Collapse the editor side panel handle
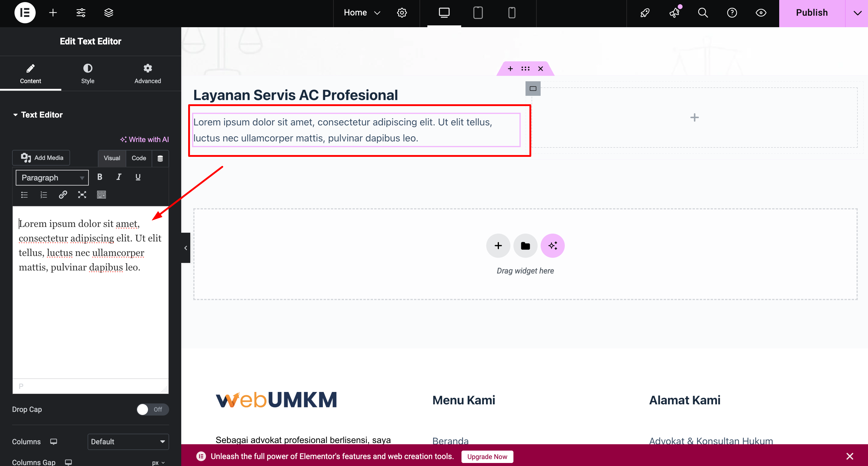868x466 pixels. (x=186, y=248)
